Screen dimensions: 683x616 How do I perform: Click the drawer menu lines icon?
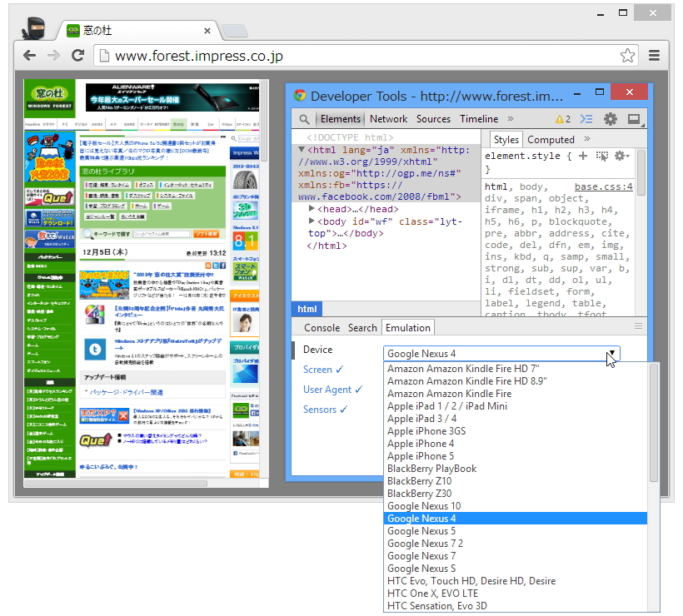[638, 326]
